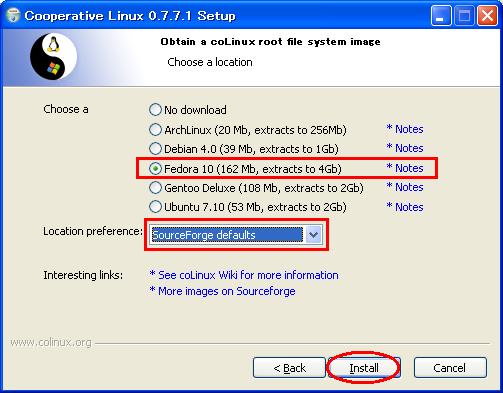
Task: Go back with the Back button
Action: pos(289,368)
